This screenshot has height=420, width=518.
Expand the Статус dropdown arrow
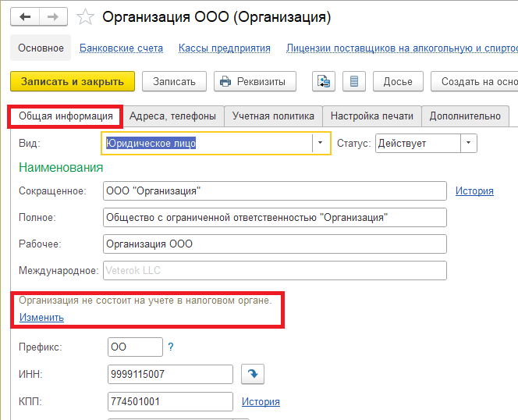[468, 143]
